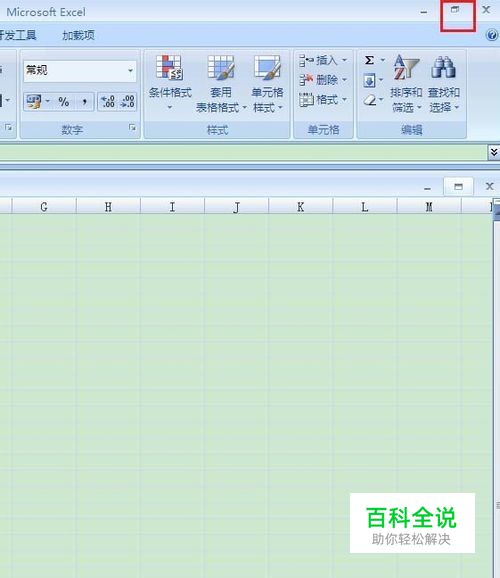This screenshot has height=578, width=500.
Task: Expand the Insert (插入) dropdown arrow
Action: point(344,60)
